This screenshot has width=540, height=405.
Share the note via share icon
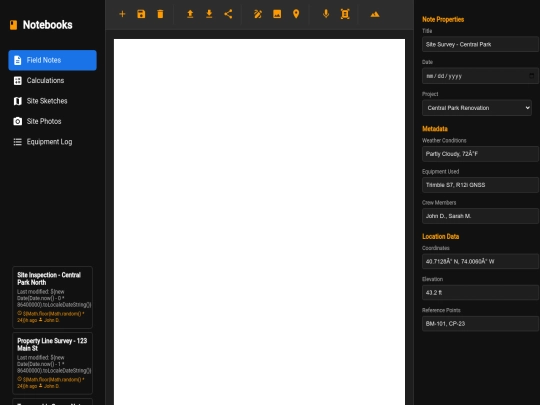pyautogui.click(x=228, y=14)
